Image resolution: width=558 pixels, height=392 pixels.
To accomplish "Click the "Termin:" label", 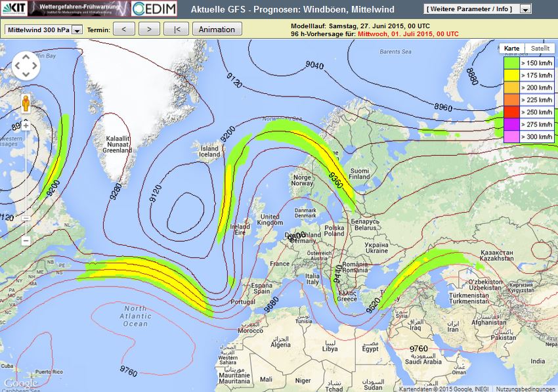I will click(98, 30).
